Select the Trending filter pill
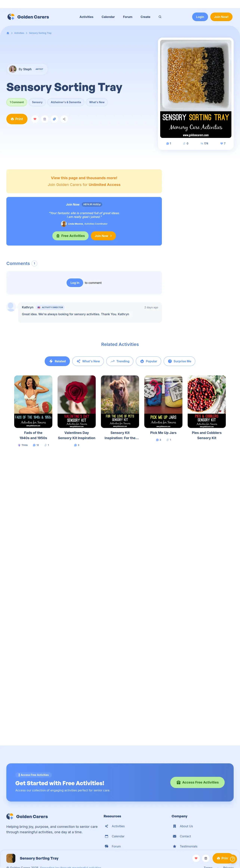The image size is (240, 868). 120,361
